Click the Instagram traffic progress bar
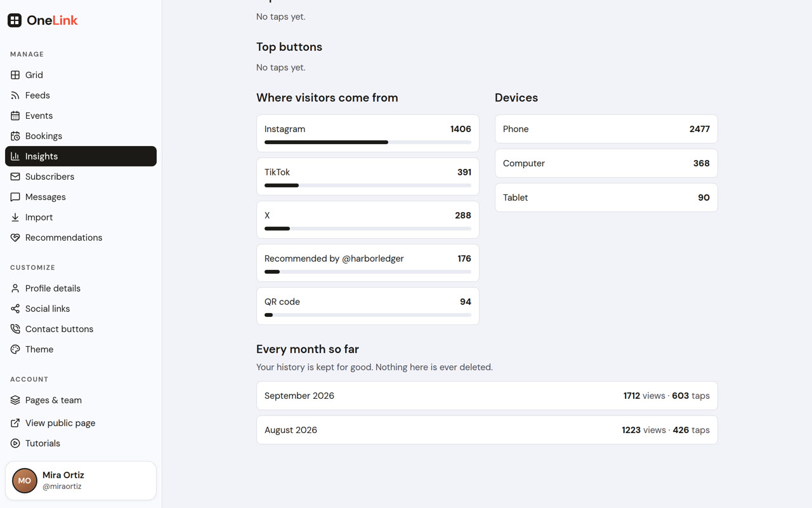812x508 pixels. coord(368,142)
